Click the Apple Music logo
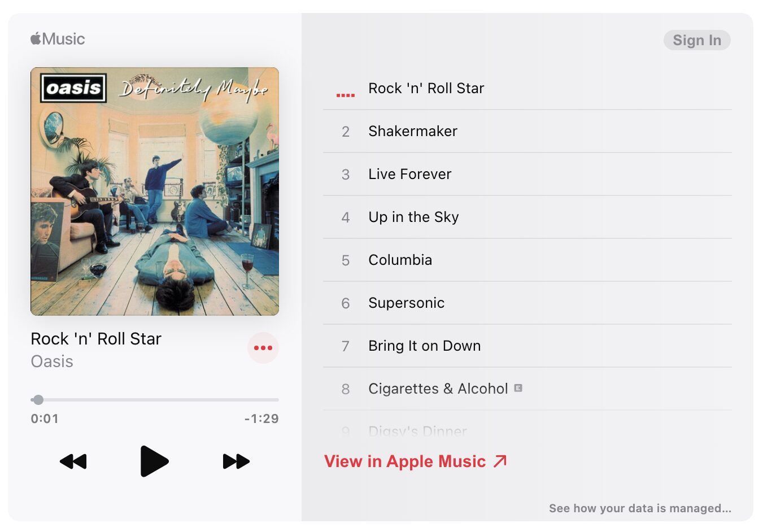Screen dimensions: 776x532 [x=58, y=39]
